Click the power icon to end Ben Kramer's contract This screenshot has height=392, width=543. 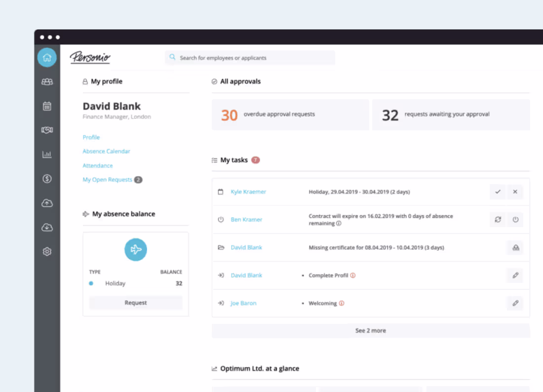click(515, 220)
